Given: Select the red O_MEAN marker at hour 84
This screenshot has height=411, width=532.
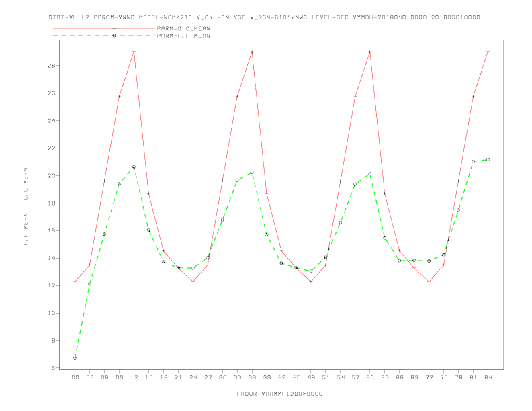Looking at the screenshot, I should point(488,52).
